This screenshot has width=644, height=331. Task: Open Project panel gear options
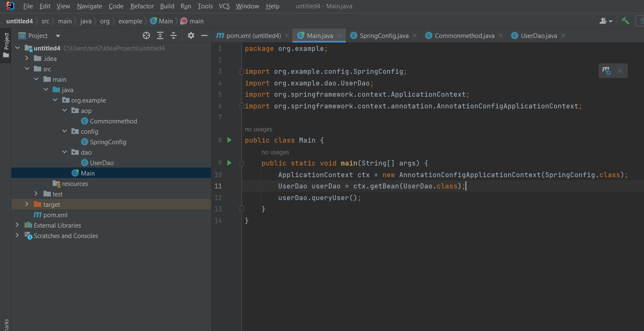pos(191,35)
